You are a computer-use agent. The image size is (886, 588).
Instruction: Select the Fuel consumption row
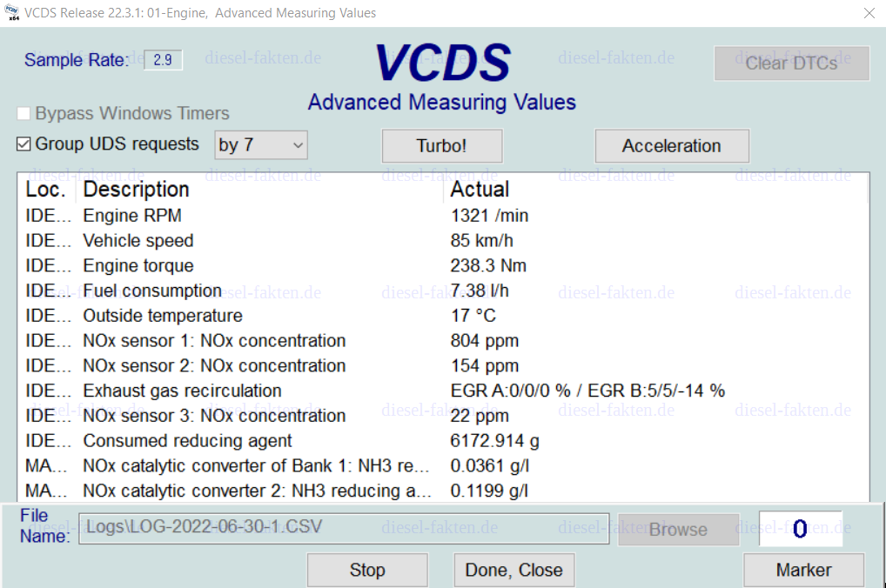pos(443,291)
